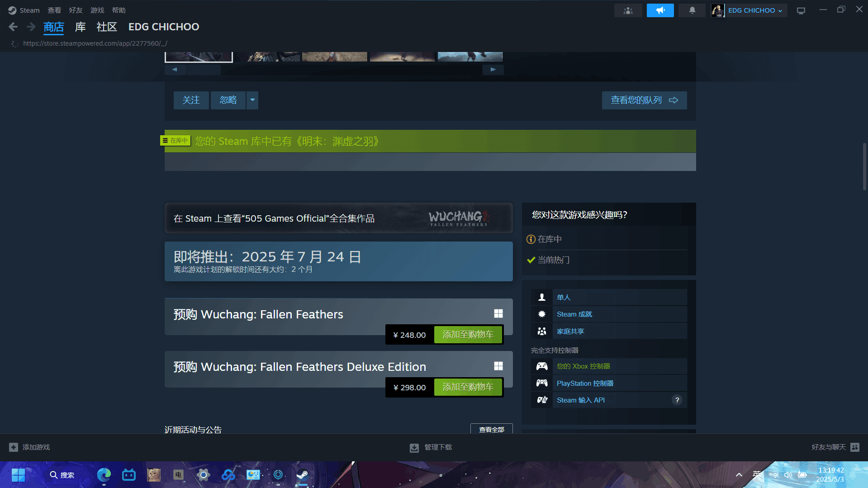Click Windows icon on Deluxe Edition
The height and width of the screenshot is (488, 868).
pyautogui.click(x=498, y=366)
